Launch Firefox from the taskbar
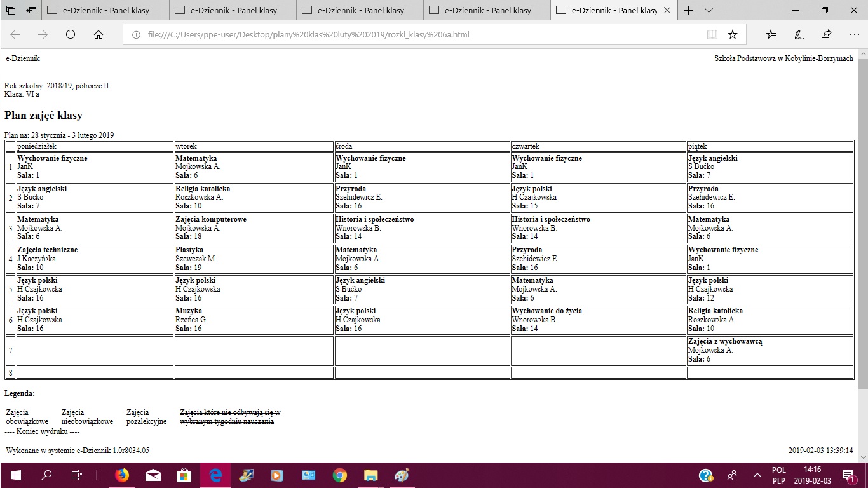868x488 pixels. [121, 475]
